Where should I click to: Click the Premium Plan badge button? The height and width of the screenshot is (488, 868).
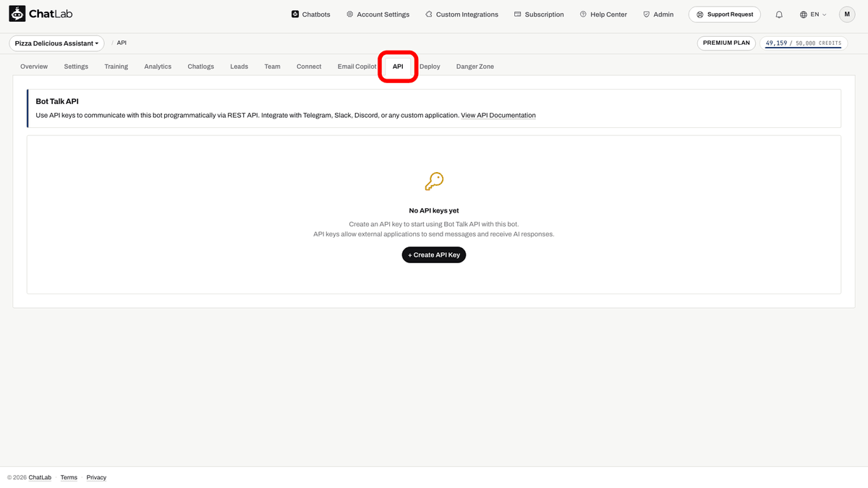coord(727,43)
